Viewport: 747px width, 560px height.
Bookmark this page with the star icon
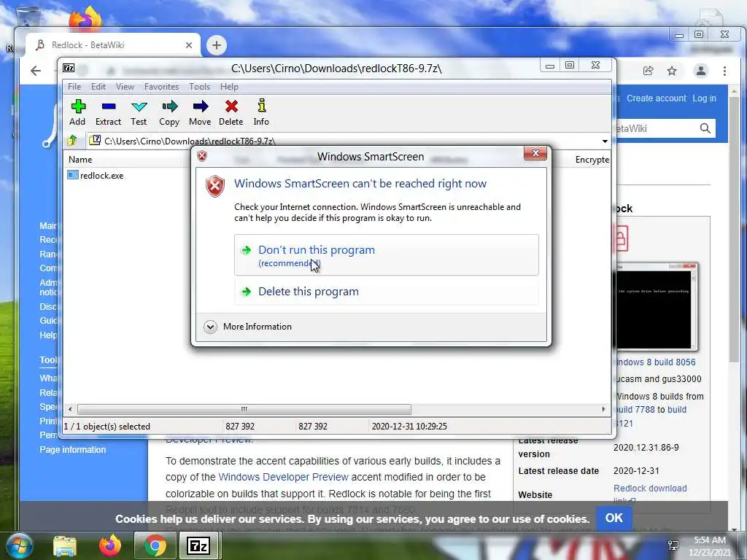(672, 71)
